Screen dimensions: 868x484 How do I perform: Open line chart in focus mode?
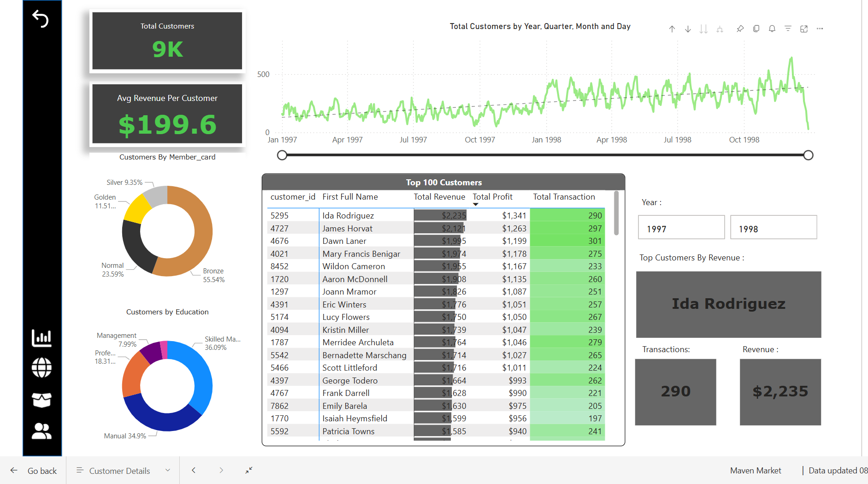804,29
